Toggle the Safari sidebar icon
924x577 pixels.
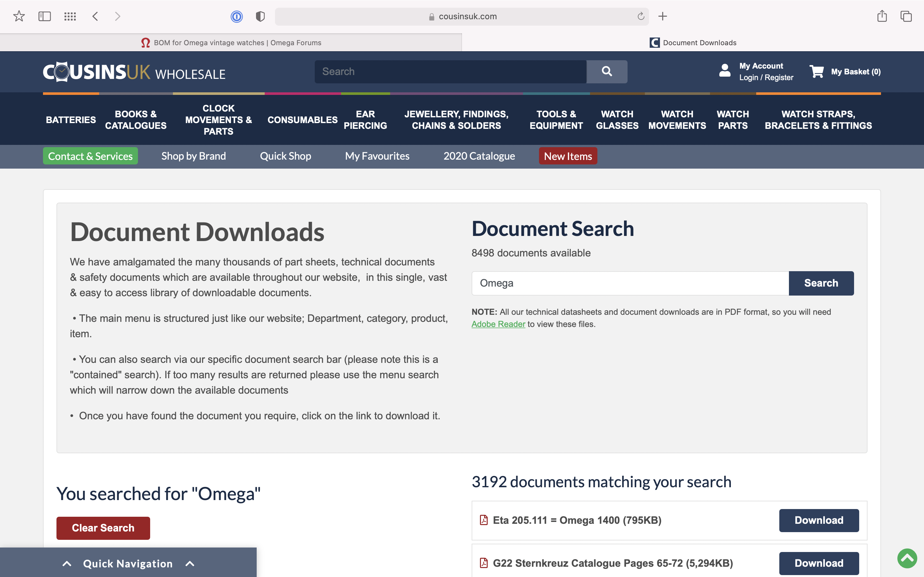pyautogui.click(x=45, y=16)
